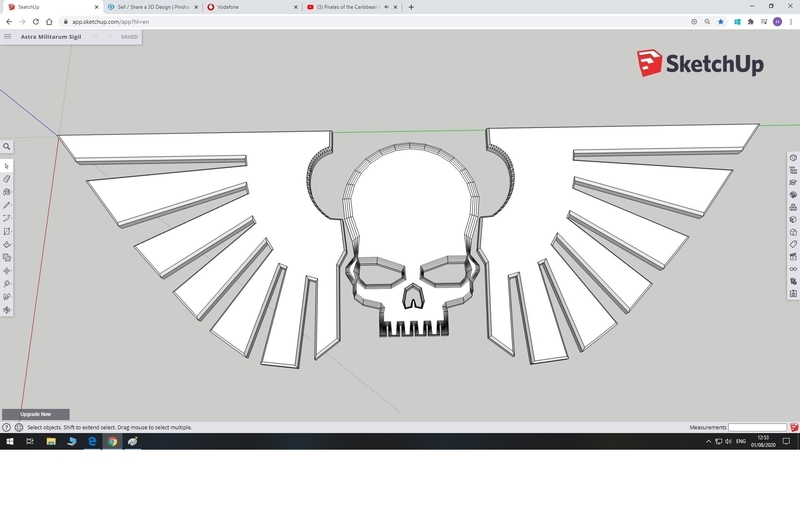Open the Search SketchUp magnifier tool
The height and width of the screenshot is (508, 800).
7,146
